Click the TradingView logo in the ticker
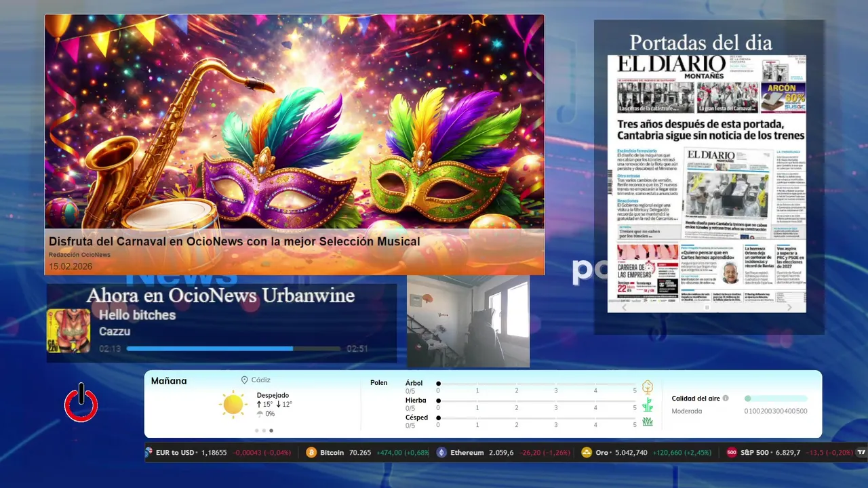The height and width of the screenshot is (488, 868). (862, 452)
